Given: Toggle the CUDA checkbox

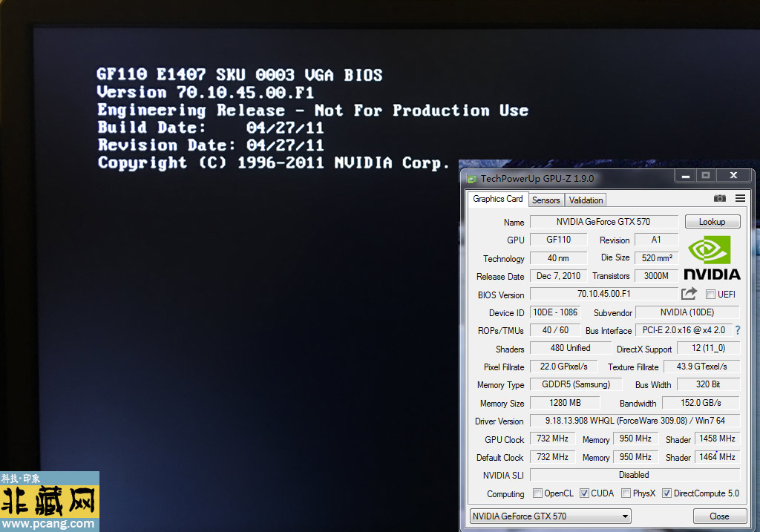Looking at the screenshot, I should tap(584, 493).
